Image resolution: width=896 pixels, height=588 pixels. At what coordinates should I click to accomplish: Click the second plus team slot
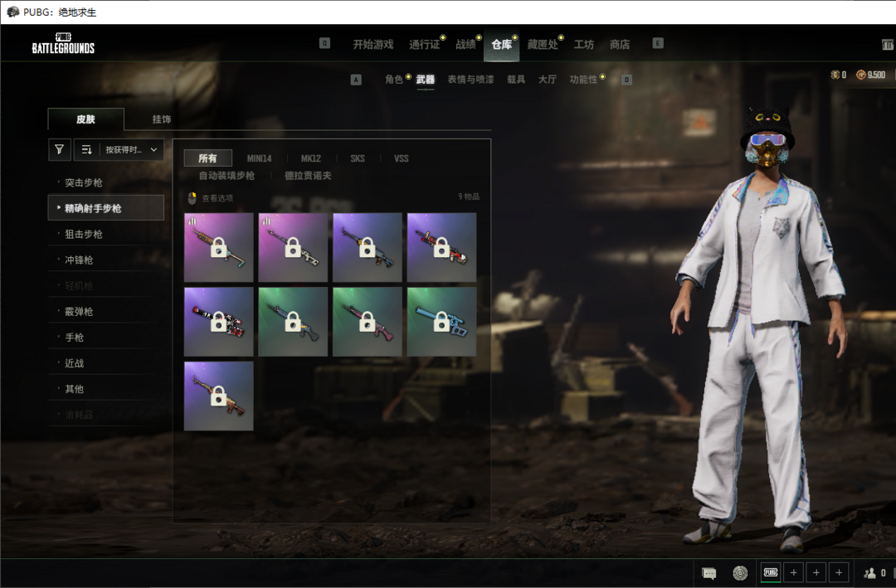816,572
